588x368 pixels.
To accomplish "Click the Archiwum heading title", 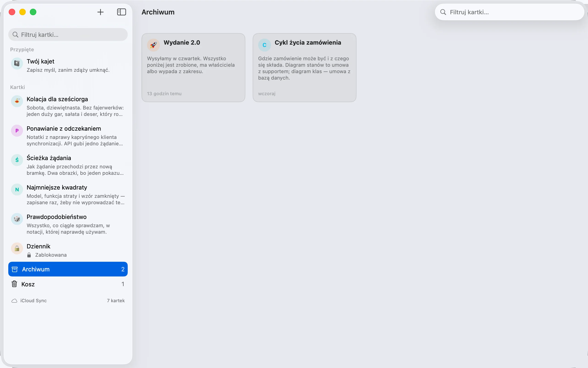I will (x=158, y=12).
